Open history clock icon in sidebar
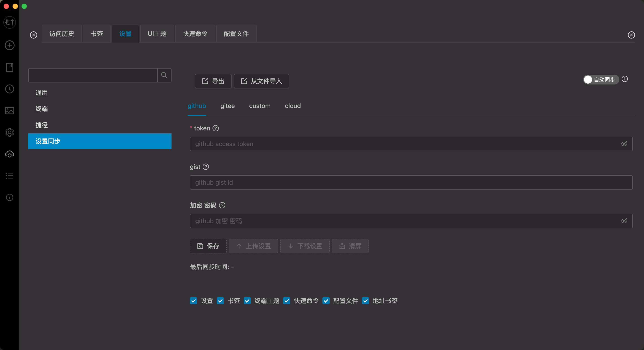This screenshot has height=350, width=644. (x=9, y=89)
